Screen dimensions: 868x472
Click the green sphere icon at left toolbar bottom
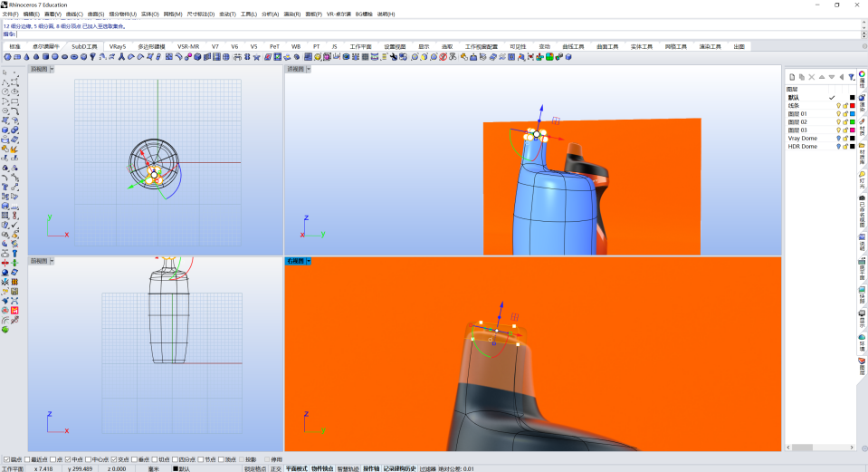click(5, 330)
